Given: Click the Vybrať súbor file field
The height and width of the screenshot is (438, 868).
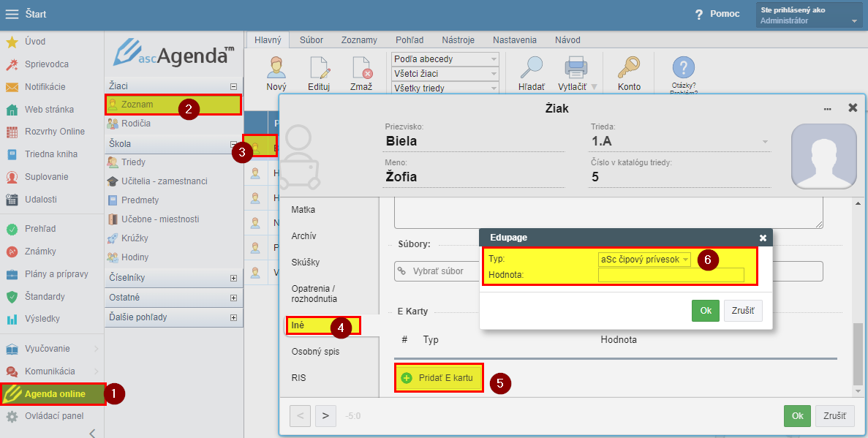Looking at the screenshot, I should tap(608, 271).
